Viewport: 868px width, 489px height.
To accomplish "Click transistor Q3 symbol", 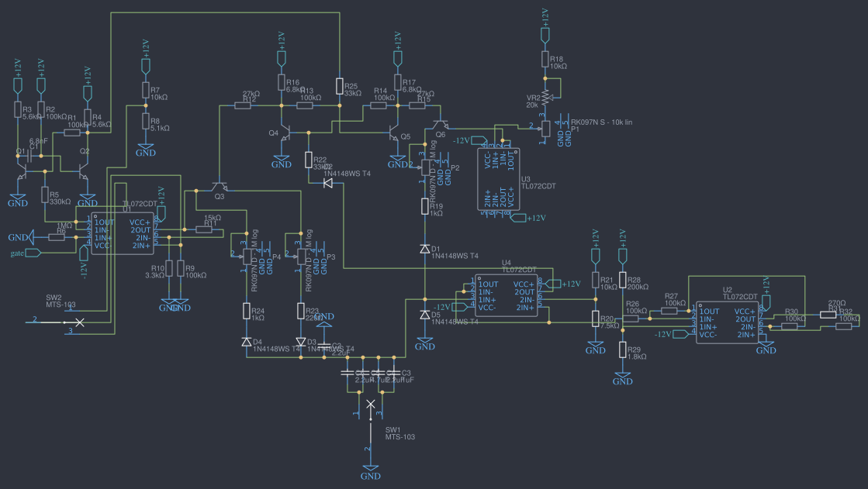I will pyautogui.click(x=220, y=186).
